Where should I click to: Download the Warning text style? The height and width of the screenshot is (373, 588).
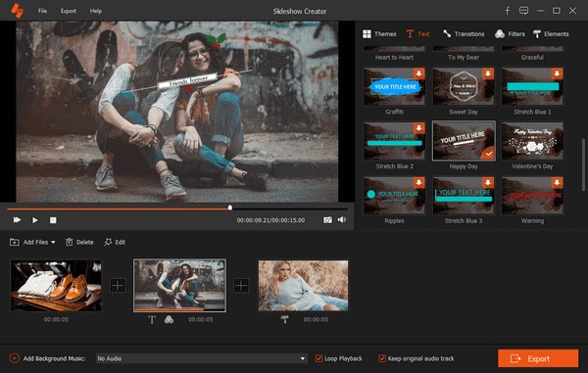click(557, 182)
